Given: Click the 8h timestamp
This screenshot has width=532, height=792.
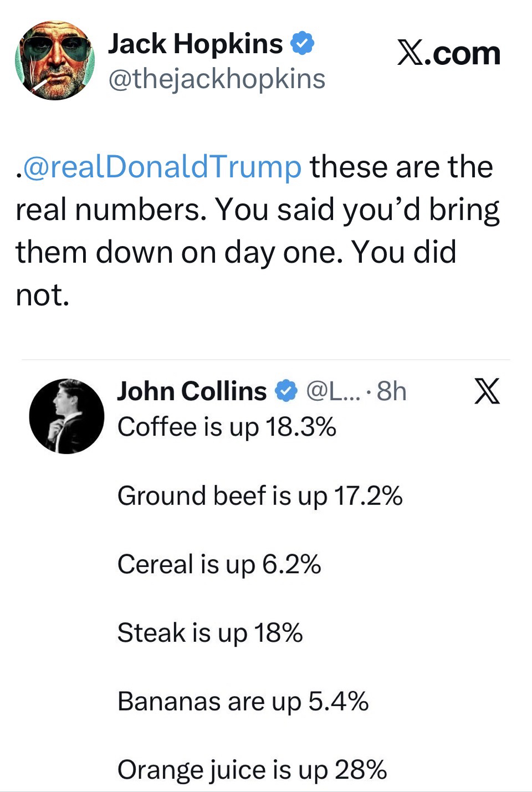Looking at the screenshot, I should click(x=391, y=391).
